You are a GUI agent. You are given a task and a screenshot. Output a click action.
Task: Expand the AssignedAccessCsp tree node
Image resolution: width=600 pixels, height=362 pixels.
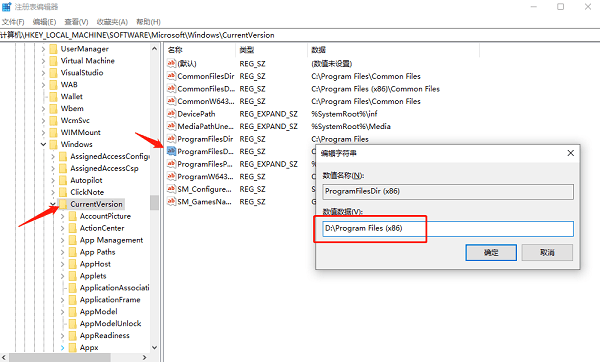[x=53, y=168]
